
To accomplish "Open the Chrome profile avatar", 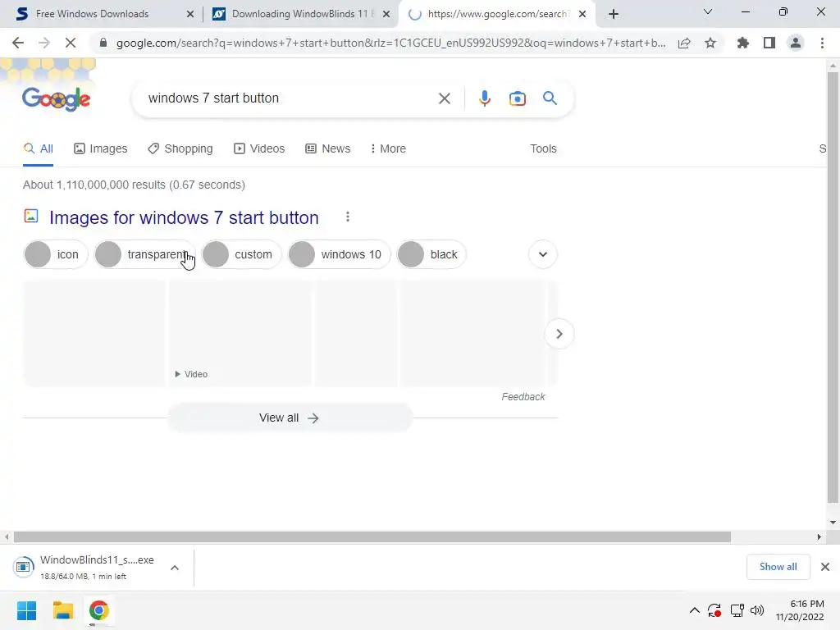I will pyautogui.click(x=796, y=43).
